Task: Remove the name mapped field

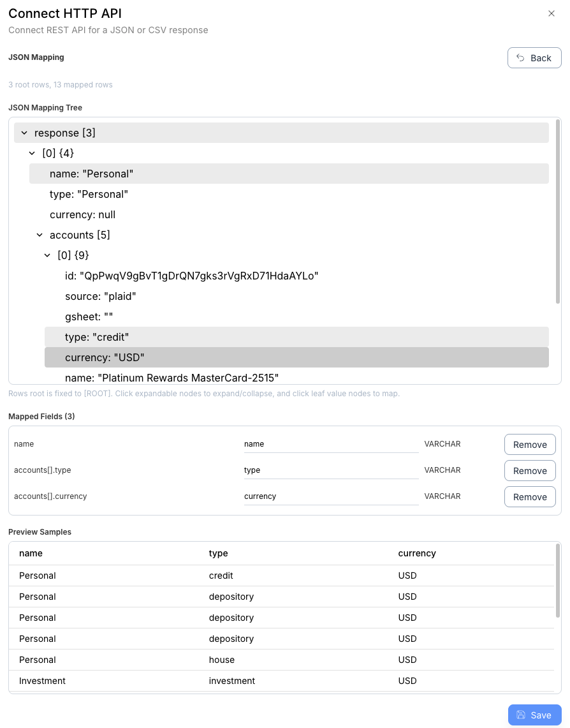Action: 529,445
